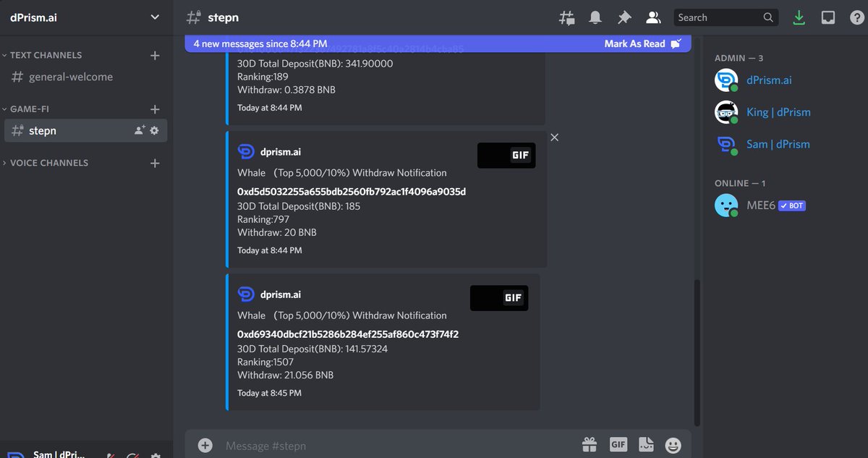The width and height of the screenshot is (868, 458).
Task: Click dprism.ai author name in Ranking:797 embed
Action: pyautogui.click(x=280, y=152)
